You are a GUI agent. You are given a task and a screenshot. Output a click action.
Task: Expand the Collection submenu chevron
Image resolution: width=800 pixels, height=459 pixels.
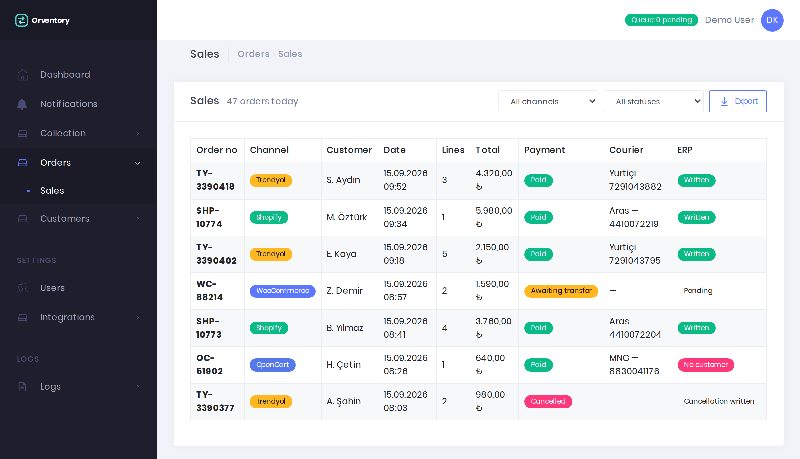click(x=138, y=134)
